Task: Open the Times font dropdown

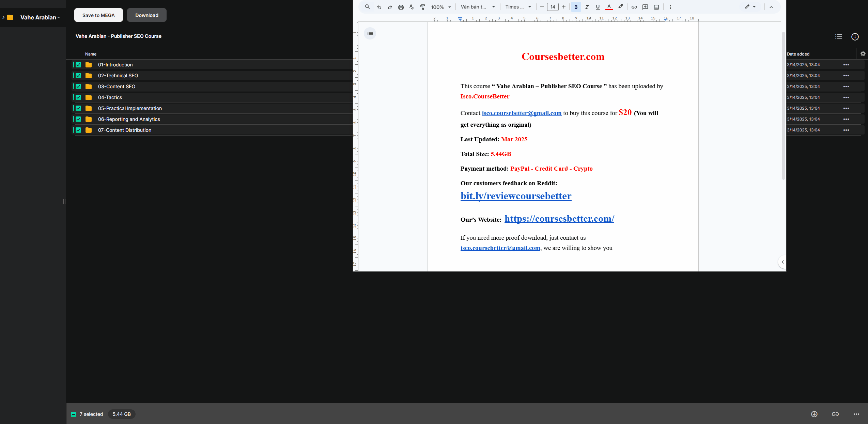Action: (518, 7)
